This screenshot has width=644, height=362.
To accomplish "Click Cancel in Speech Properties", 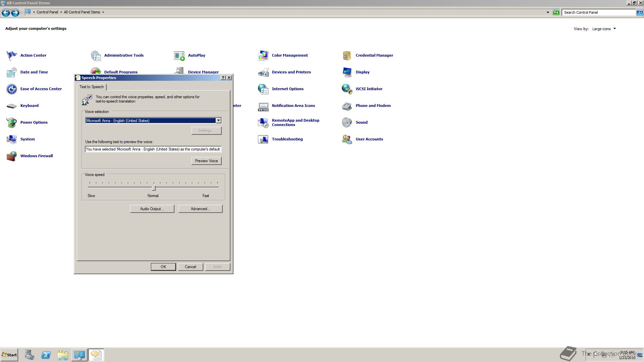I will point(190,267).
